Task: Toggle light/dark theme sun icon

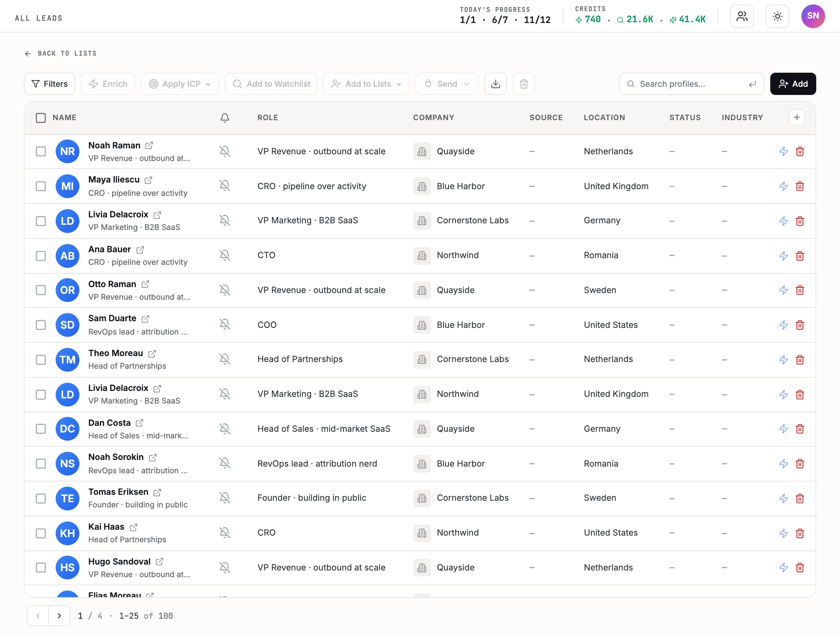Action: pyautogui.click(x=777, y=16)
